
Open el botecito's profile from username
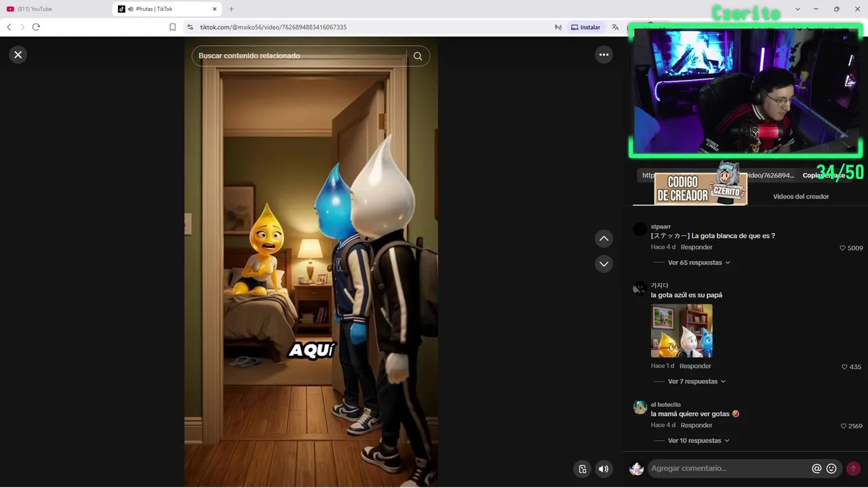pyautogui.click(x=666, y=405)
